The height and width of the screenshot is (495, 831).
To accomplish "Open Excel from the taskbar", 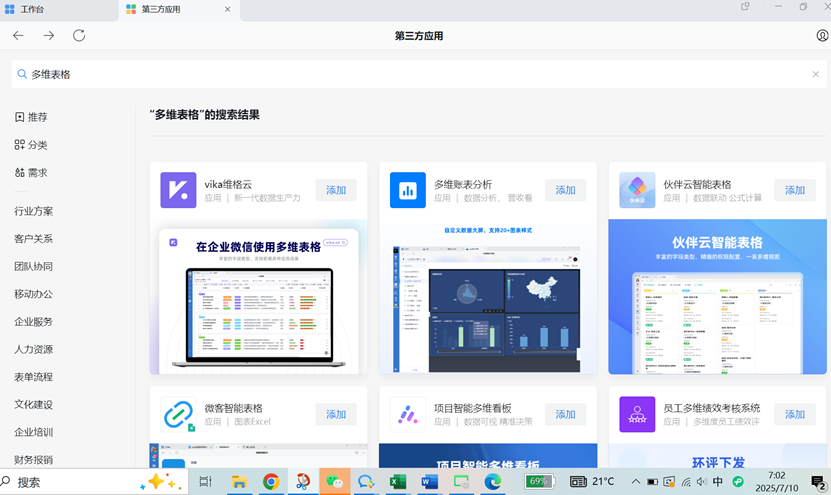I will 397,482.
